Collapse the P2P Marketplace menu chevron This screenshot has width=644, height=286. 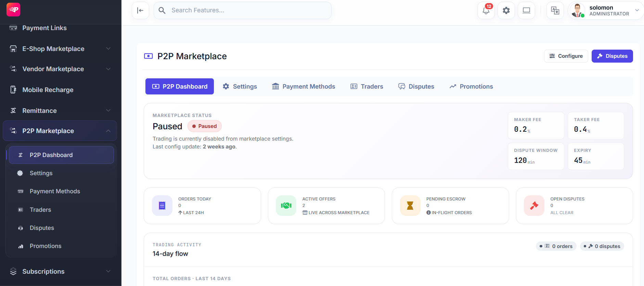[x=108, y=131]
